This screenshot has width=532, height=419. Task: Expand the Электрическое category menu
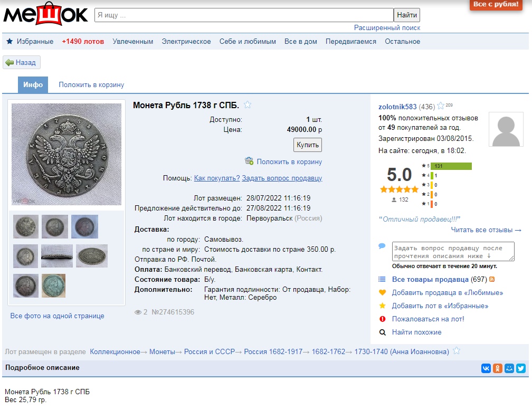pos(186,41)
